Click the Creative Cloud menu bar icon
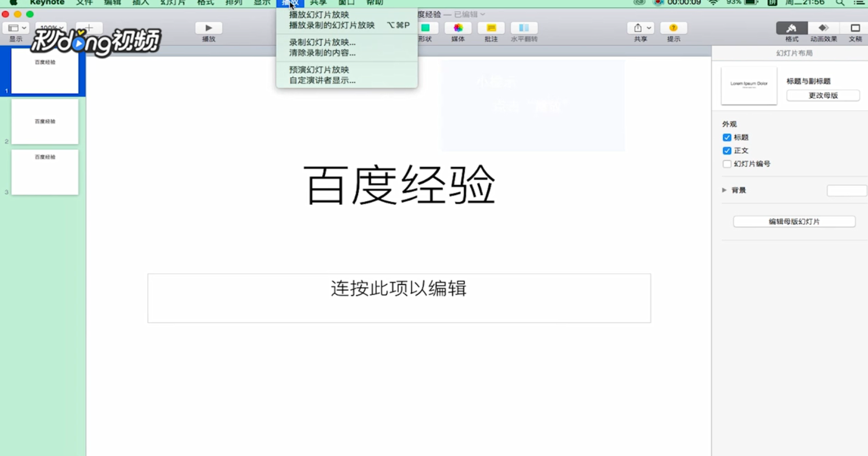The height and width of the screenshot is (456, 868). click(x=639, y=3)
